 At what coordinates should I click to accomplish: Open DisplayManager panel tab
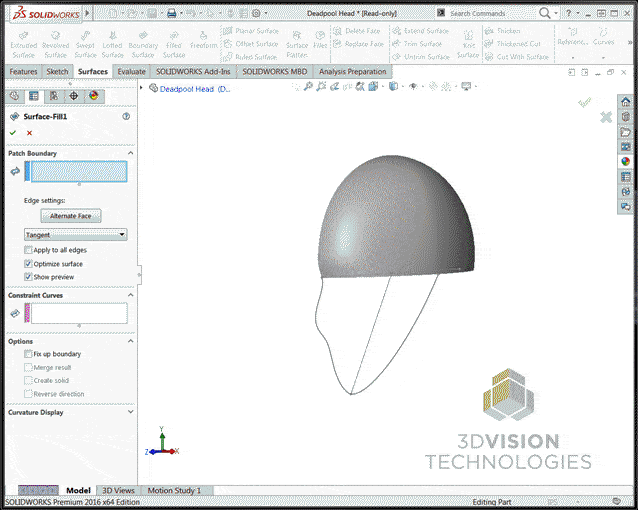coord(94,96)
